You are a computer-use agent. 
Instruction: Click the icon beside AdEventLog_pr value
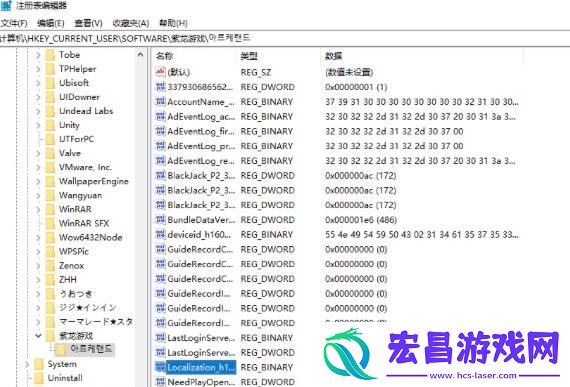coord(160,146)
